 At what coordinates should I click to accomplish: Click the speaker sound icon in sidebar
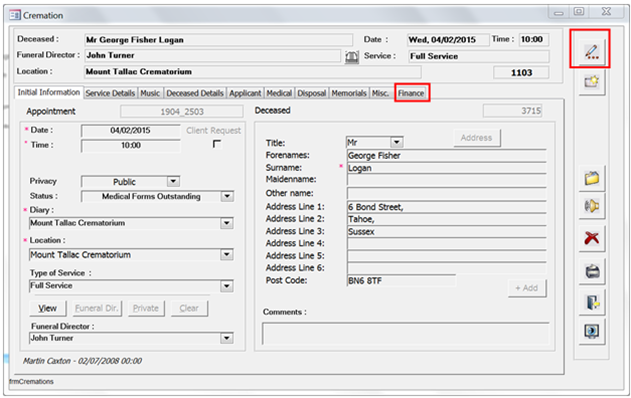point(592,206)
